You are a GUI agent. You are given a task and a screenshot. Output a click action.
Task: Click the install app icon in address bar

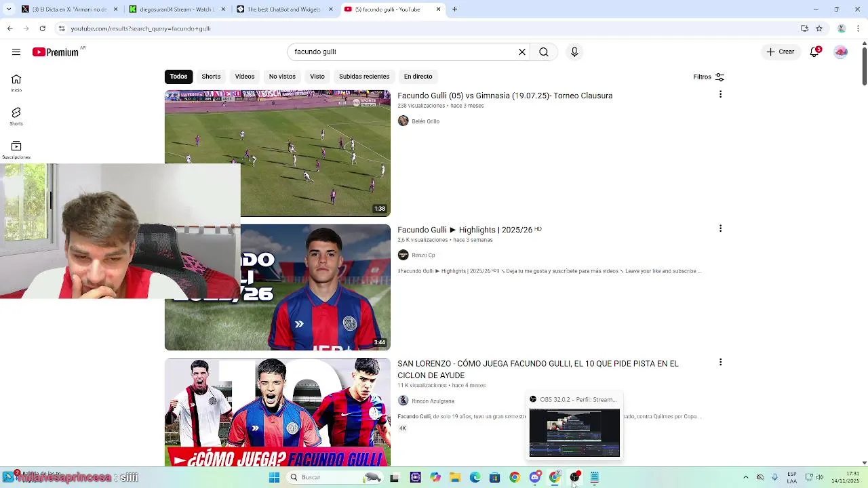tap(804, 28)
